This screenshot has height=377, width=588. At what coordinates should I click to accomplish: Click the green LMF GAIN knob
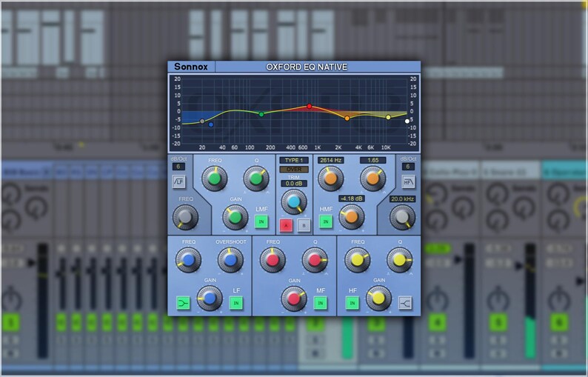[x=235, y=217]
